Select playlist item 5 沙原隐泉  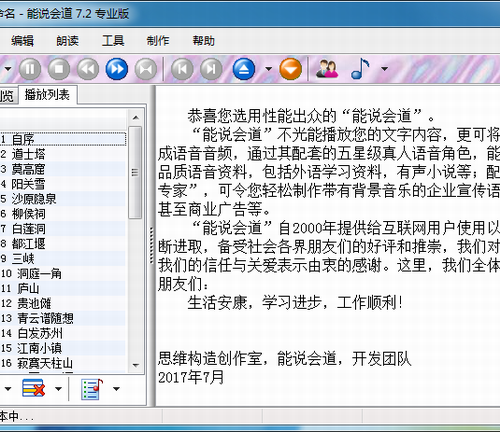tap(63, 199)
